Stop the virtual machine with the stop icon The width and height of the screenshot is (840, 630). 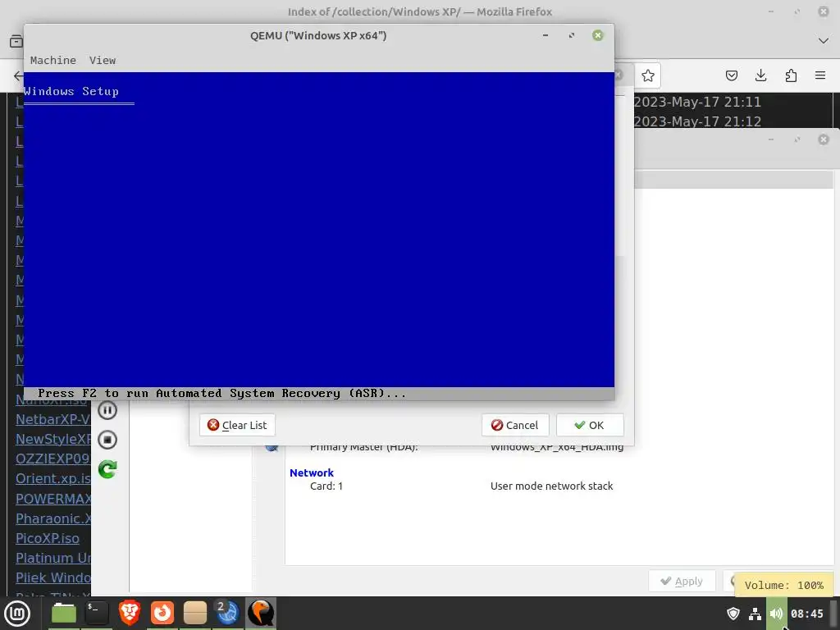click(107, 440)
